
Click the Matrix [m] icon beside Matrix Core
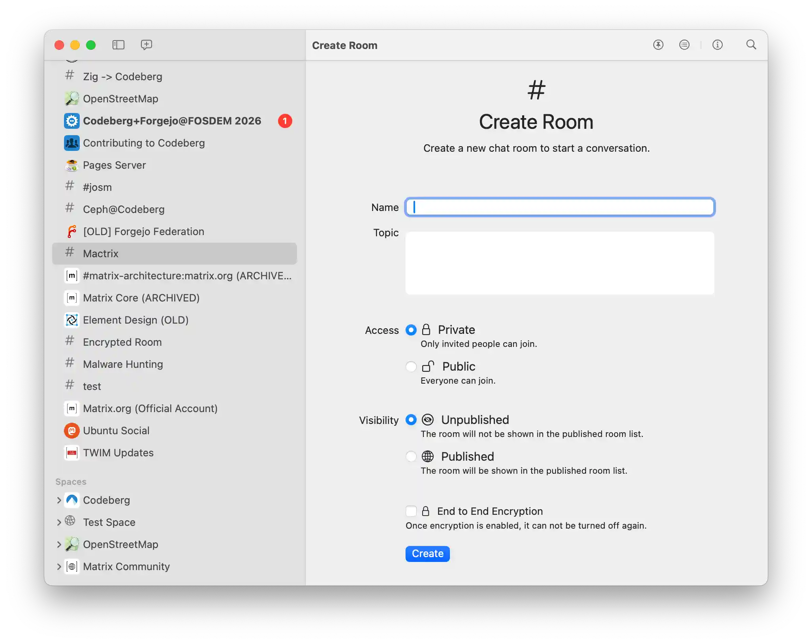tap(71, 298)
